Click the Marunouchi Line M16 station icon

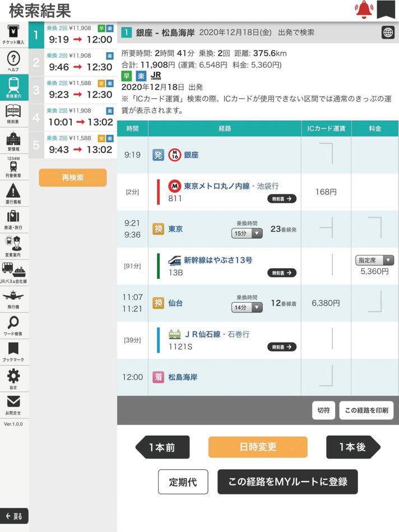click(x=174, y=155)
